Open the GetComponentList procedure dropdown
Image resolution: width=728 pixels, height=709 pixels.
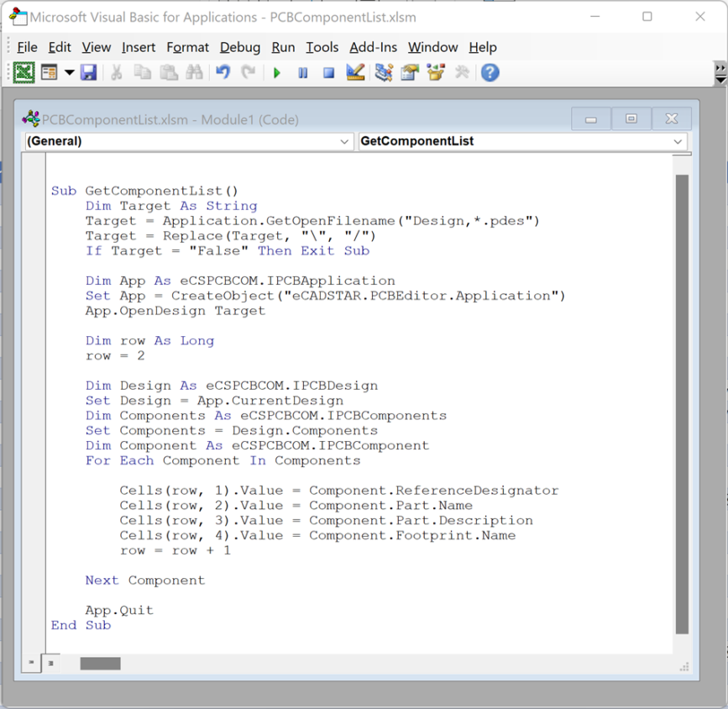click(677, 141)
